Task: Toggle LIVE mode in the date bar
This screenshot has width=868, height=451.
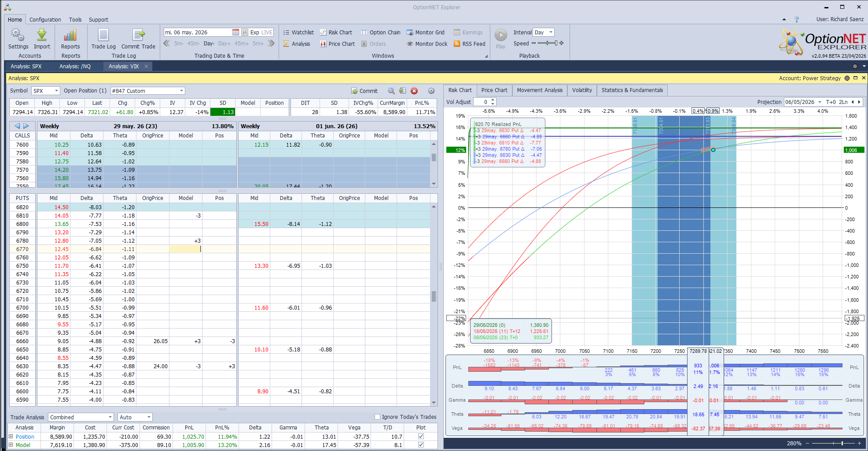Action: 267,32
